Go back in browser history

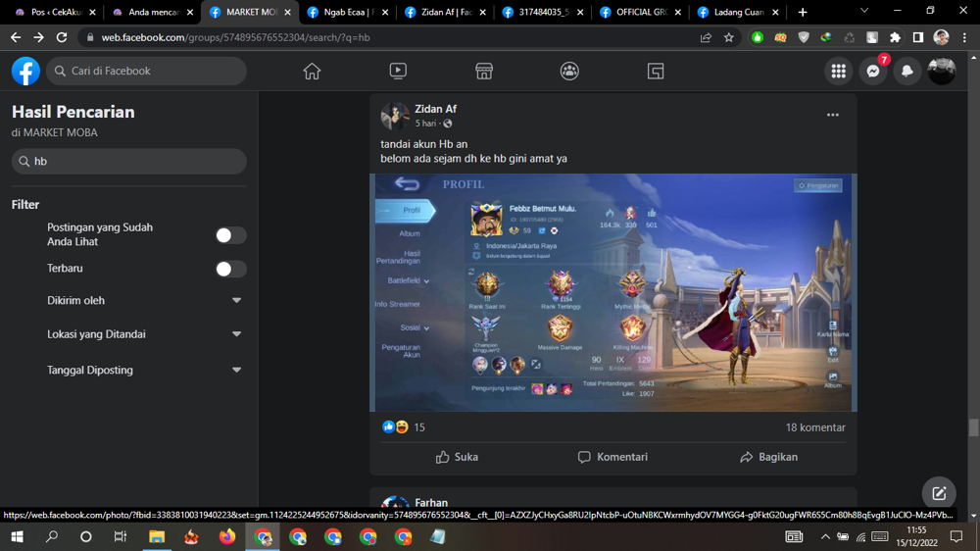coord(16,37)
